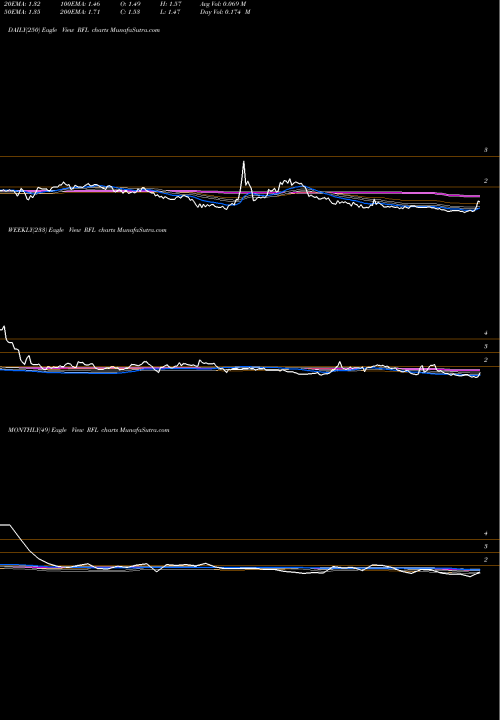Image resolution: width=500 pixels, height=720 pixels.
Task: Click the monthly chart's price level 4 label
Action: (x=486, y=534)
